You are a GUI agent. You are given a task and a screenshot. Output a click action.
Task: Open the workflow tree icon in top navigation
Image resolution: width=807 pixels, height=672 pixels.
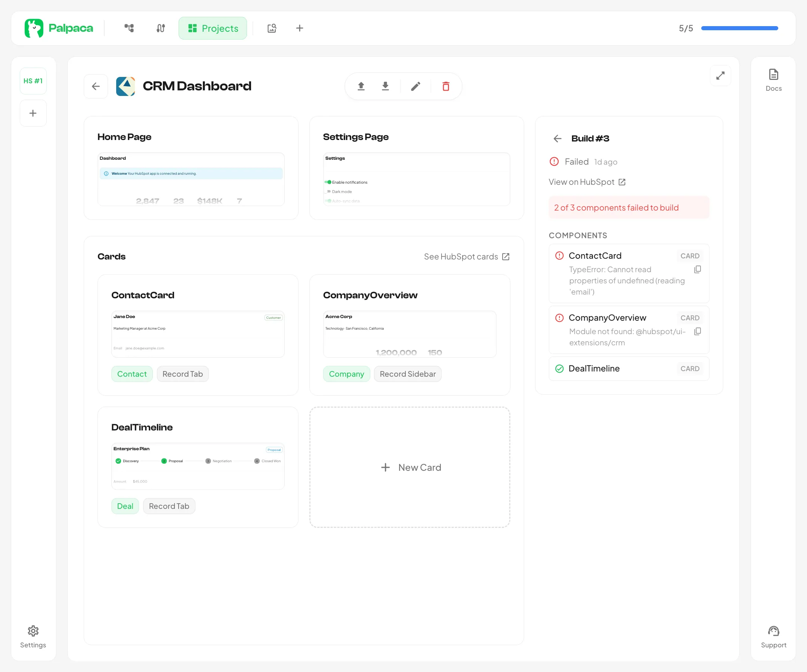tap(129, 28)
